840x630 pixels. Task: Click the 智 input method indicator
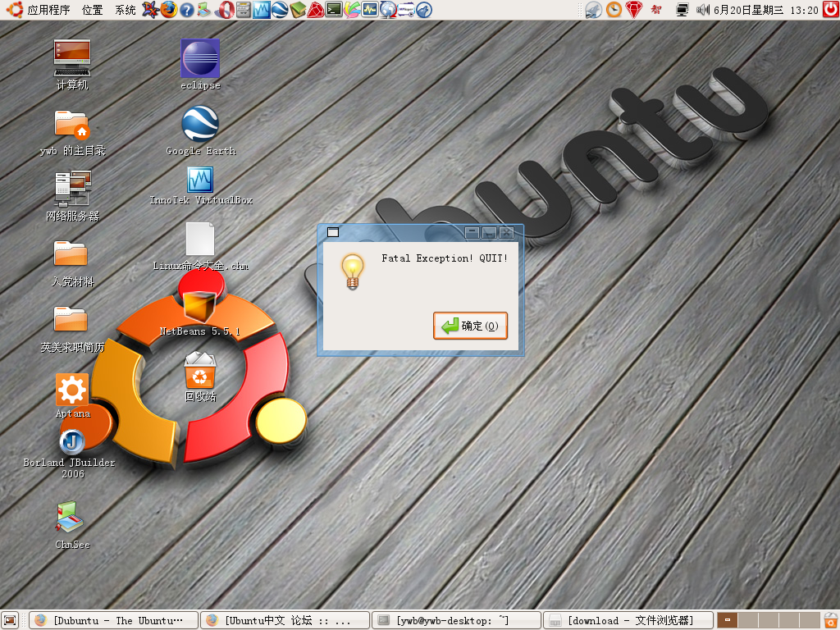pyautogui.click(x=657, y=10)
